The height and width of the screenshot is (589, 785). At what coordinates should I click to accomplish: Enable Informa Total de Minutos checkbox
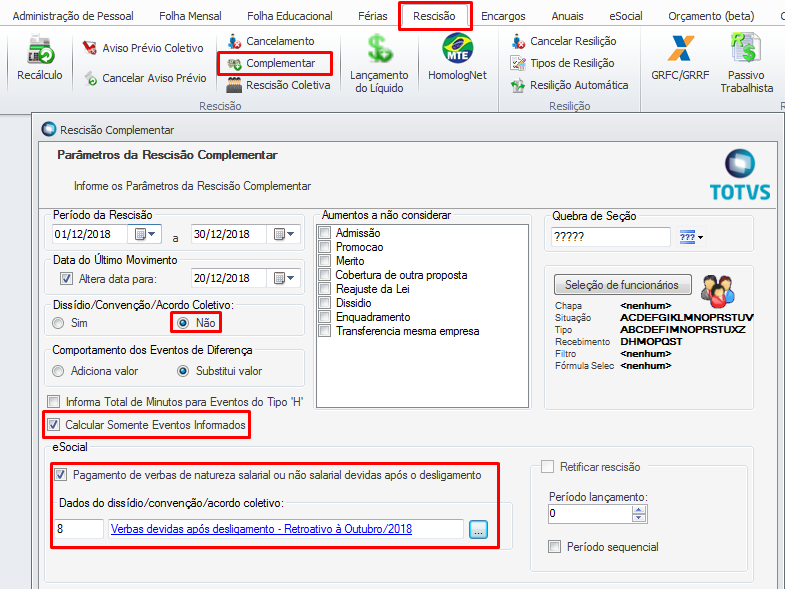click(x=54, y=402)
